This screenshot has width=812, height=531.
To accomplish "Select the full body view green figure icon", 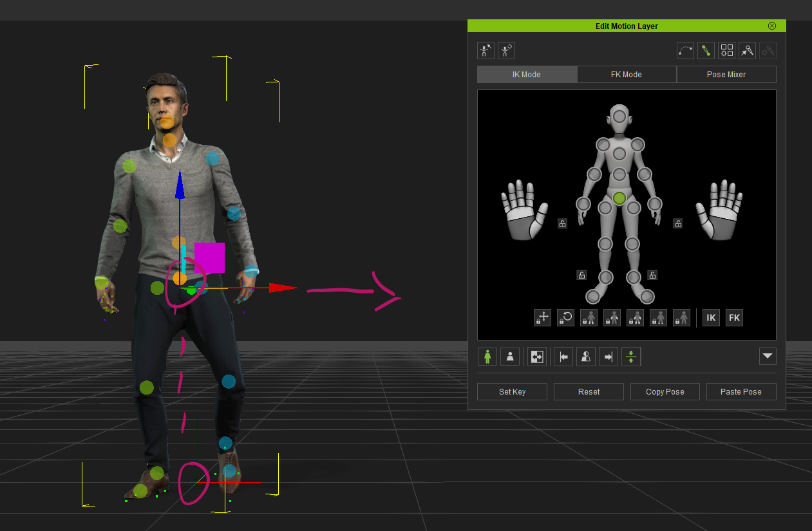I will click(487, 357).
